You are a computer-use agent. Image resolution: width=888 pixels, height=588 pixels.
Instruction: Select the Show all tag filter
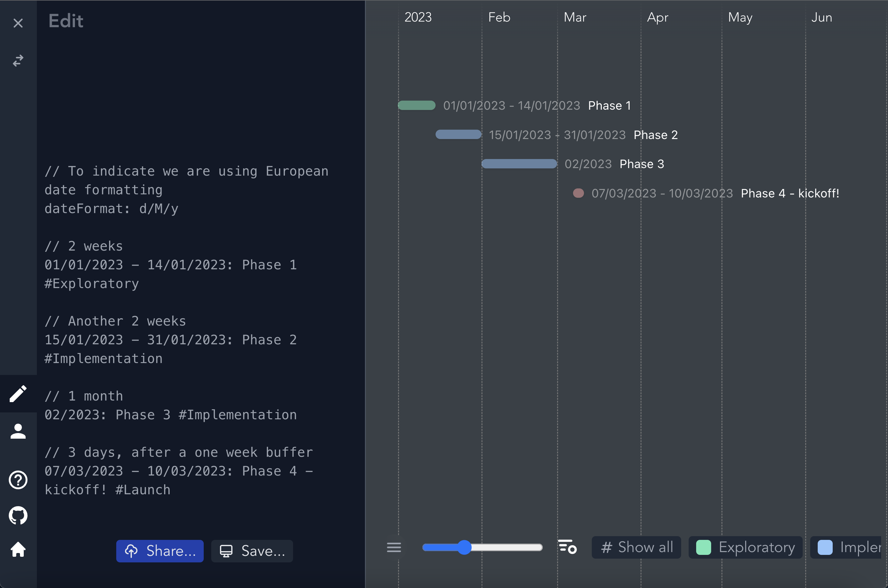[x=636, y=547]
